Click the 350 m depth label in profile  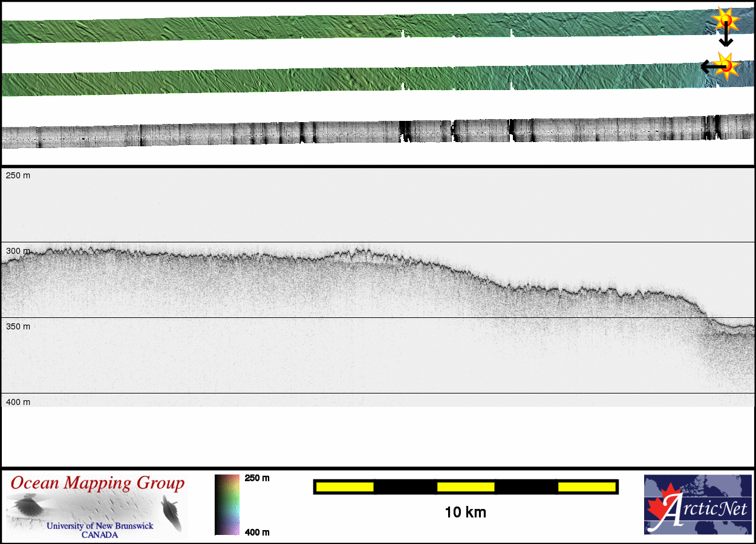[18, 326]
